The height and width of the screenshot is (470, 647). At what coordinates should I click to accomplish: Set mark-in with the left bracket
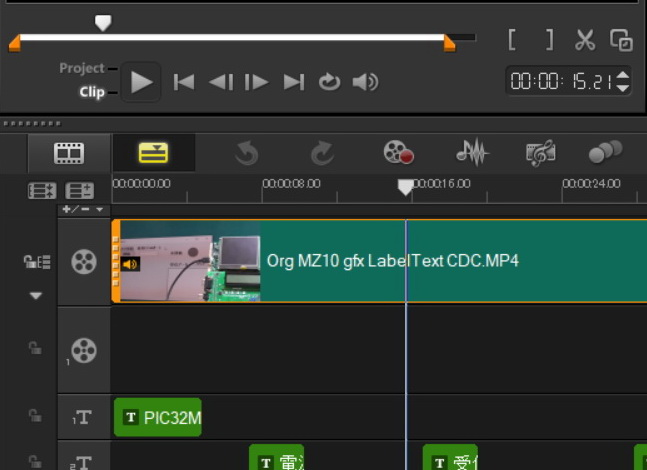coord(513,40)
